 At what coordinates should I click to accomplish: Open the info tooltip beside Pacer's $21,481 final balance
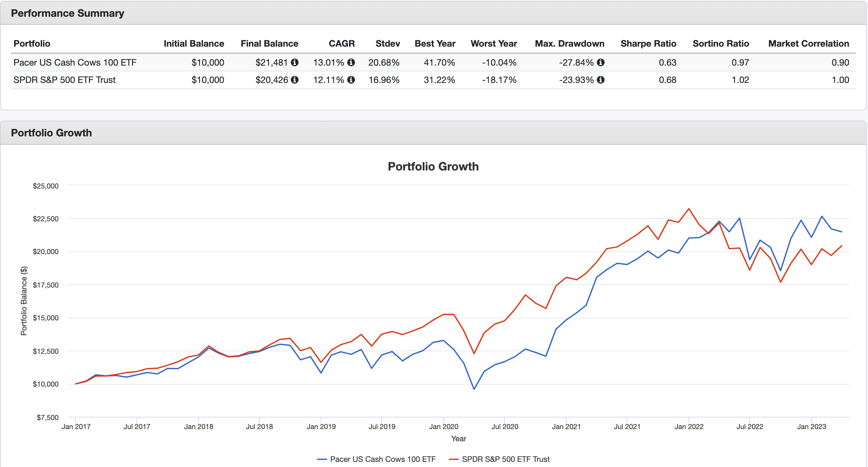point(295,62)
